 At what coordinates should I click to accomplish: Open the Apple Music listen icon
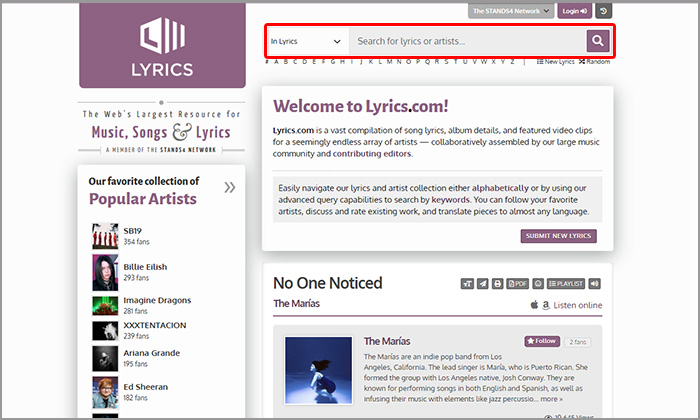[534, 305]
